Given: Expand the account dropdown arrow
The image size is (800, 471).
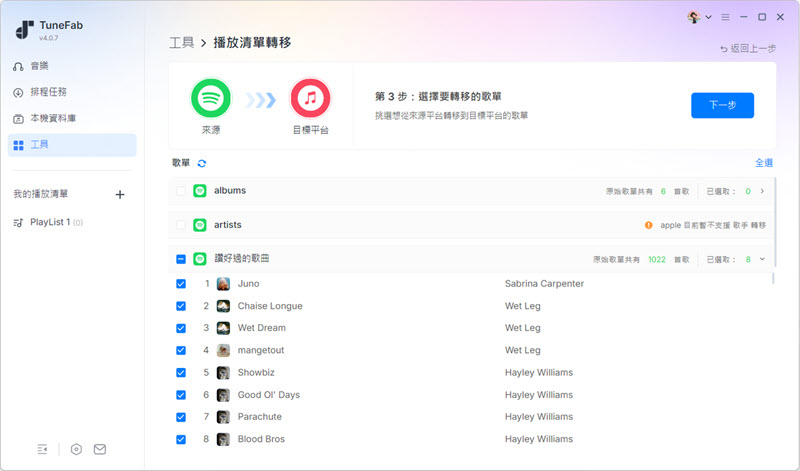Looking at the screenshot, I should 708,17.
